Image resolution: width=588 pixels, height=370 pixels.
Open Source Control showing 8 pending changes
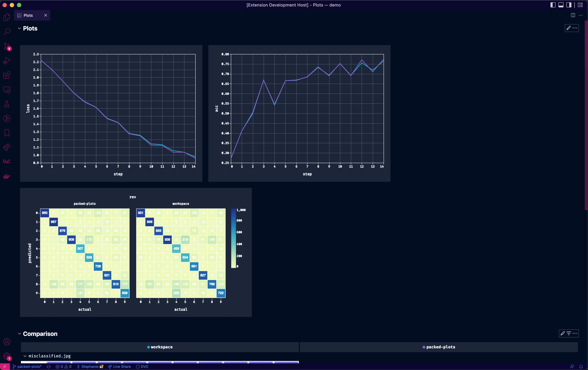(x=7, y=46)
